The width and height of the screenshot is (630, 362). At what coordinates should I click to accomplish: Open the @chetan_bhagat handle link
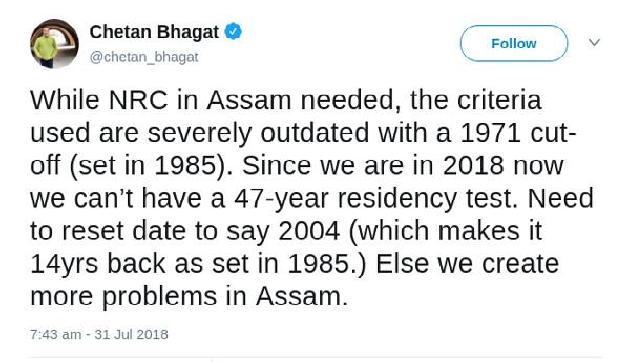(144, 57)
